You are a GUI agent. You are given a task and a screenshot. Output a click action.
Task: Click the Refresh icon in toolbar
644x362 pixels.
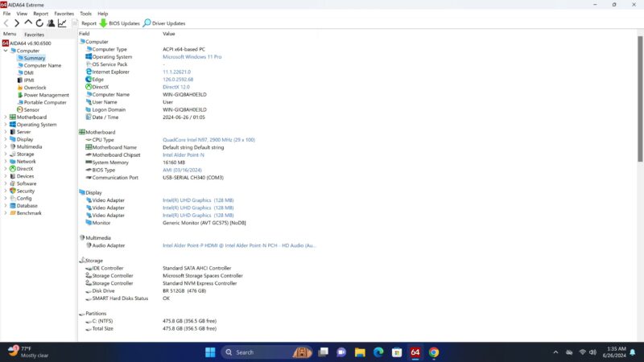39,23
